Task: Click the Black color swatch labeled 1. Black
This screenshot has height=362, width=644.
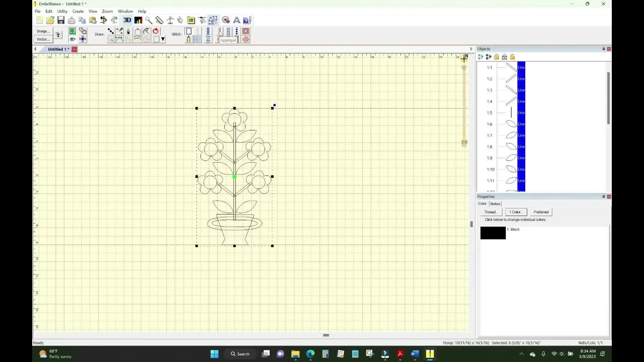Action: [493, 232]
